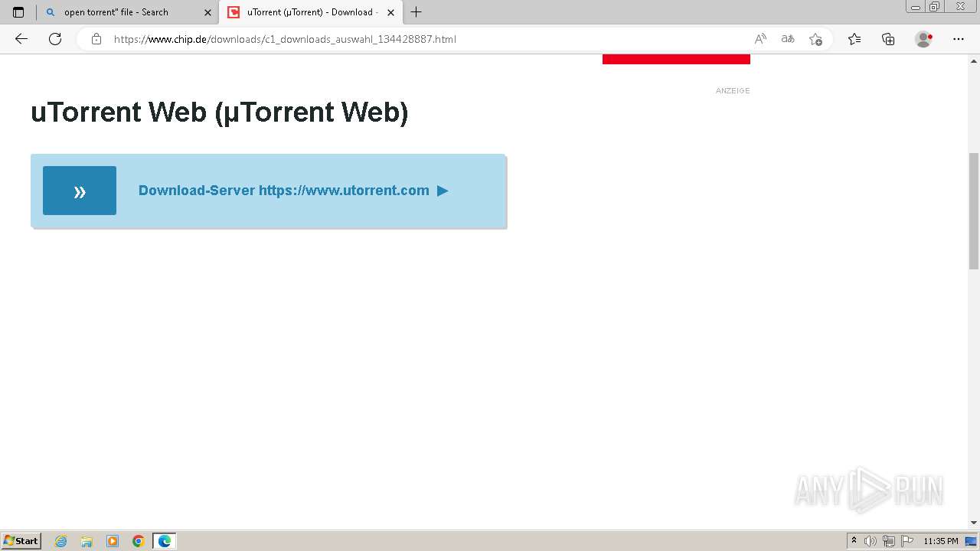Viewport: 980px width, 551px height.
Task: Open media player taskbar icon
Action: [x=113, y=541]
